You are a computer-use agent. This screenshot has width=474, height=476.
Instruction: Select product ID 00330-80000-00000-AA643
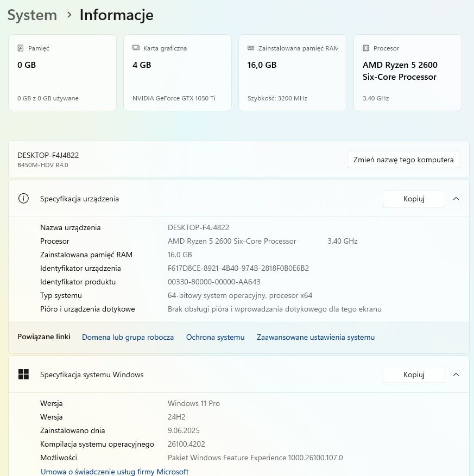(x=214, y=282)
